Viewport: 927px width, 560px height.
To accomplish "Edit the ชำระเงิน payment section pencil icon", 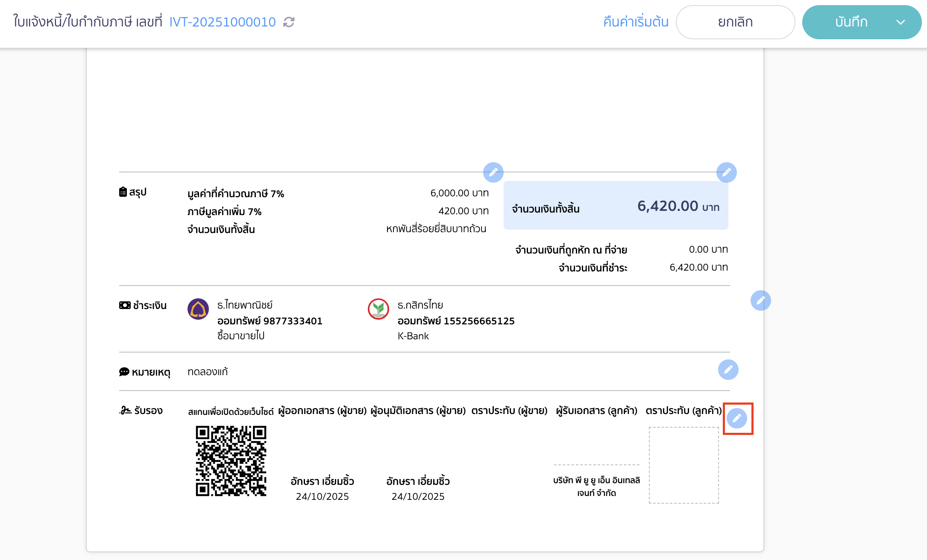I will tap(760, 300).
